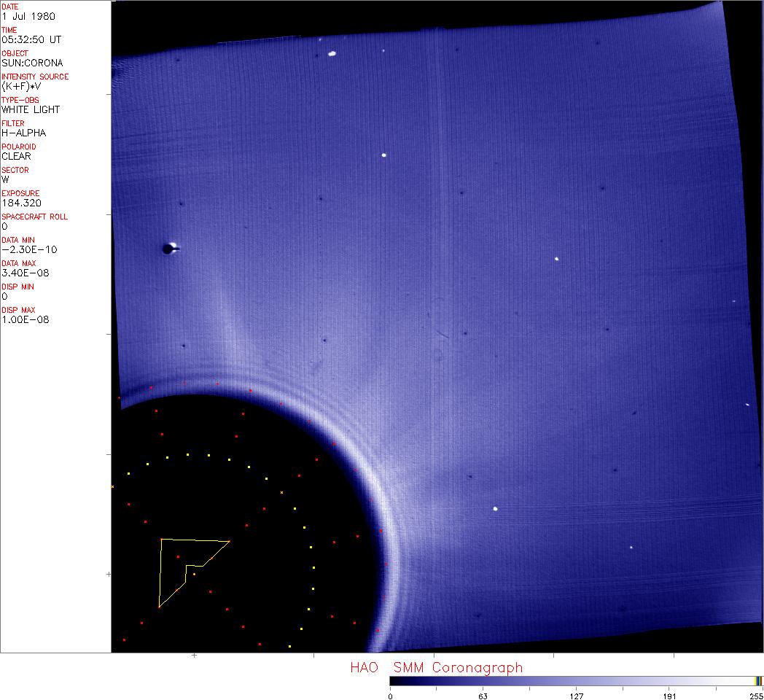Viewport: 764px width, 700px height.
Task: Click the bright dot at mid-right of image
Action: point(557,258)
